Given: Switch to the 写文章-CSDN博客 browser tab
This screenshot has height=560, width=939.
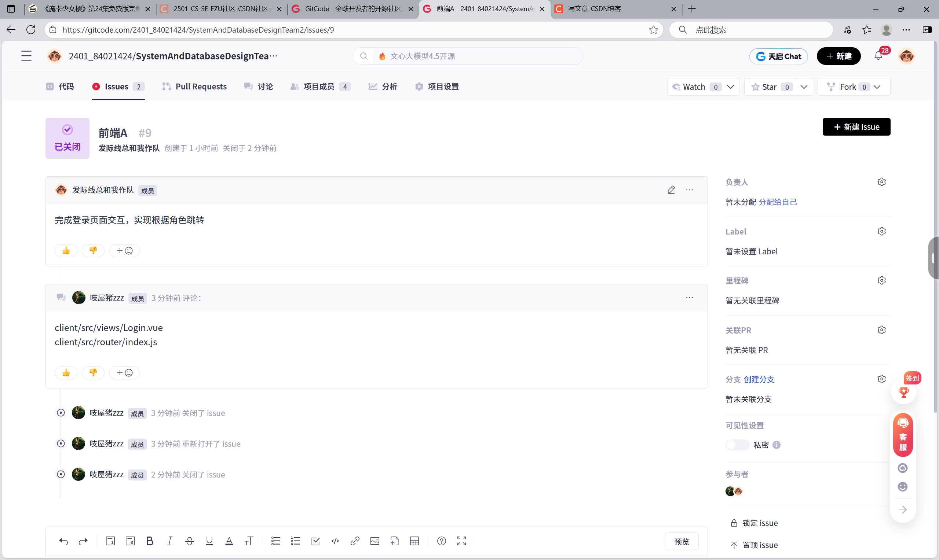Looking at the screenshot, I should pyautogui.click(x=617, y=9).
